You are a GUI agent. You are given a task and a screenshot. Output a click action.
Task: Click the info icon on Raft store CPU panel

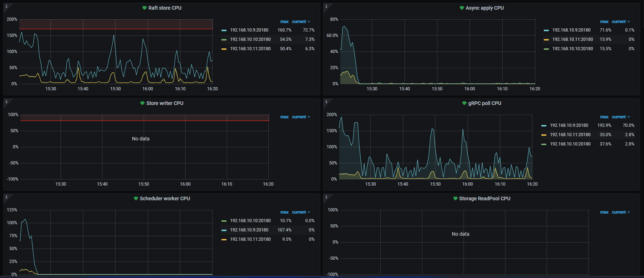(6, 6)
